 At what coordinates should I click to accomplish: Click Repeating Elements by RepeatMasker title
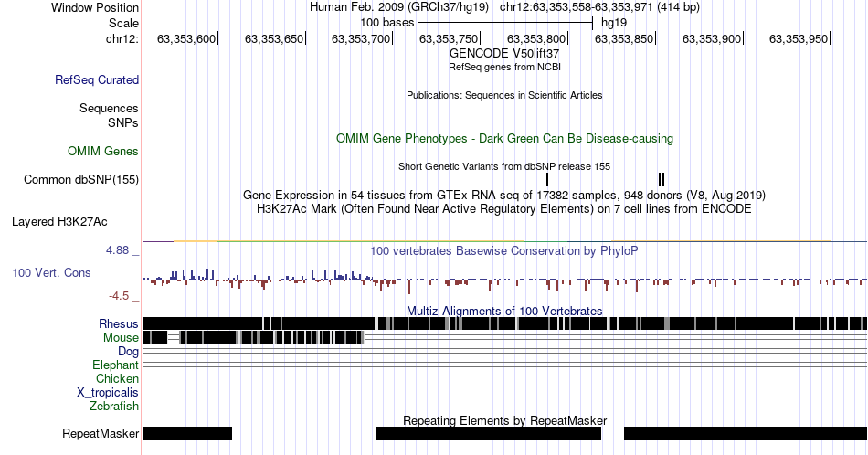coord(504,420)
